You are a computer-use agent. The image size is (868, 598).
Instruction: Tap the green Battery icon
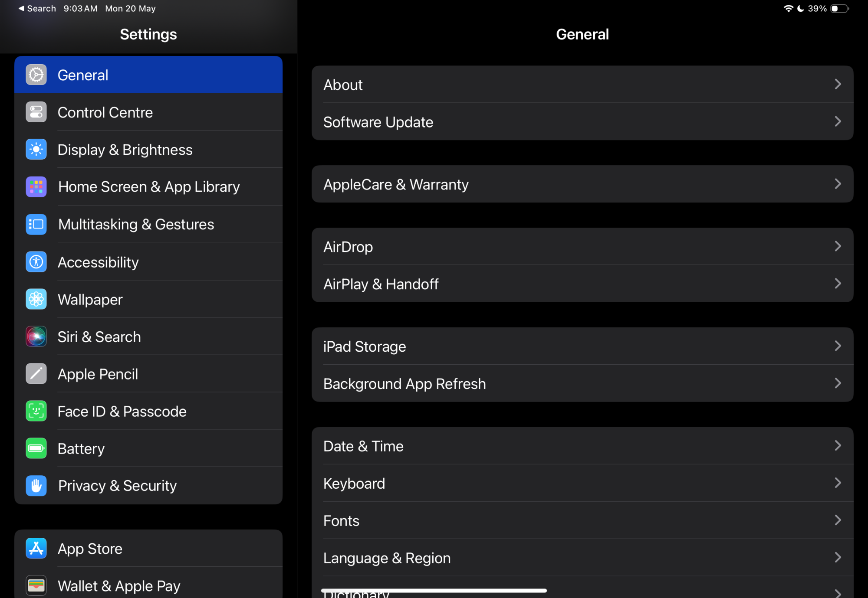[36, 448]
